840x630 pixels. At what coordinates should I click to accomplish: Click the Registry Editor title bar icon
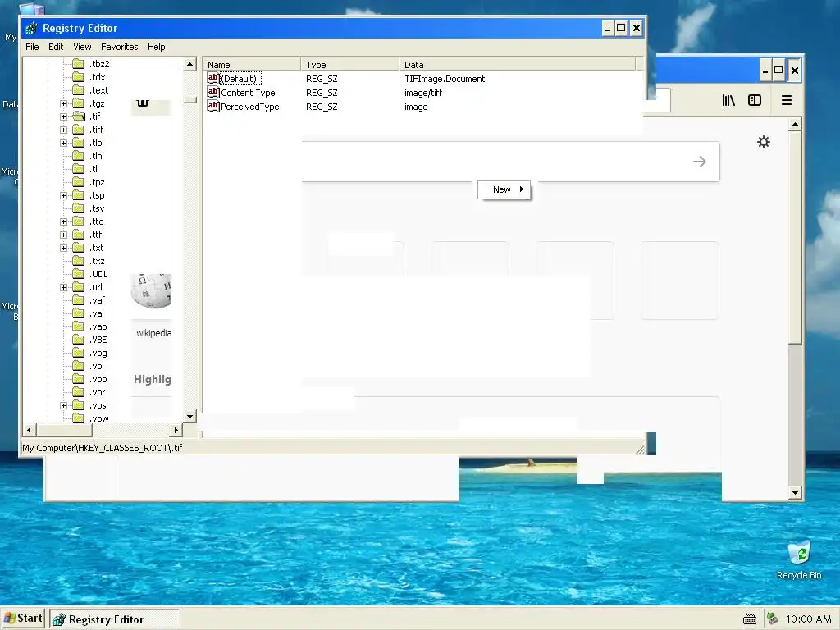click(x=31, y=28)
